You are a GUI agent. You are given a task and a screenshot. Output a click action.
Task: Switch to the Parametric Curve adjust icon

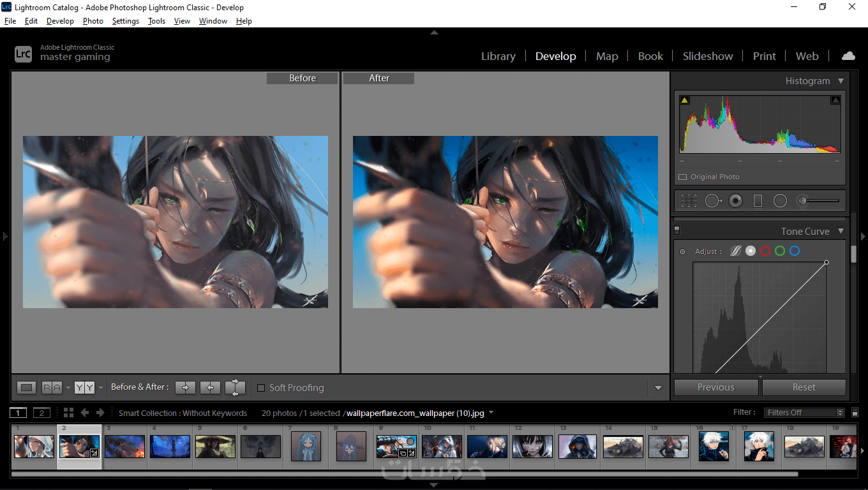[x=736, y=251]
